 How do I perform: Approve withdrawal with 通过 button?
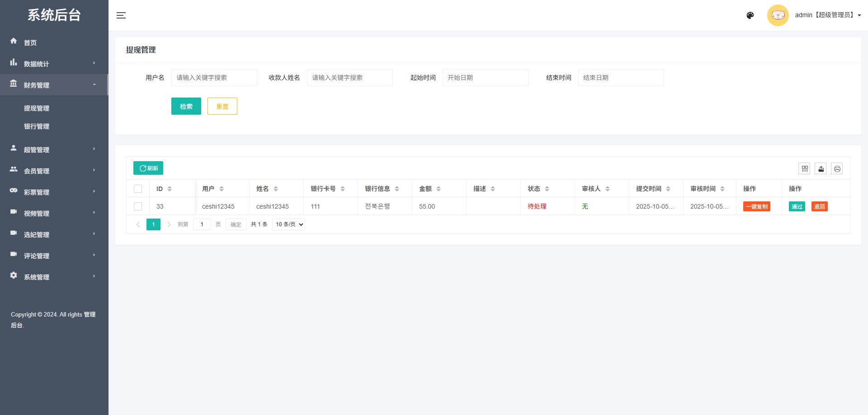tap(797, 206)
